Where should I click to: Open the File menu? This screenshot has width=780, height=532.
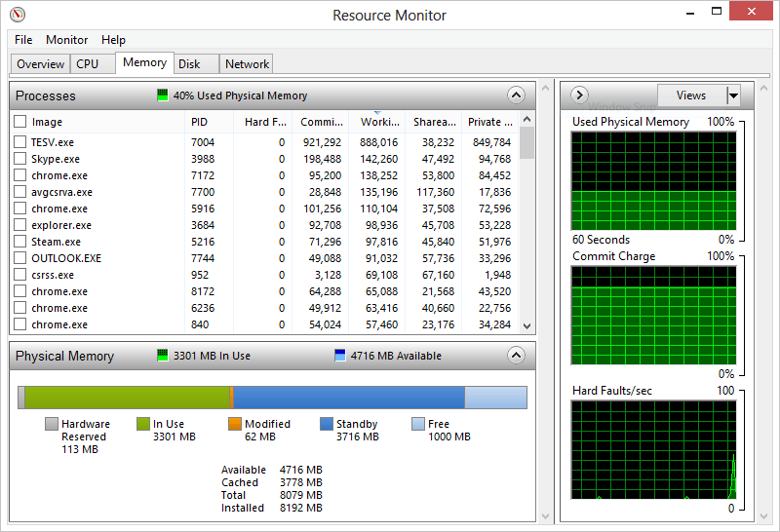point(23,40)
